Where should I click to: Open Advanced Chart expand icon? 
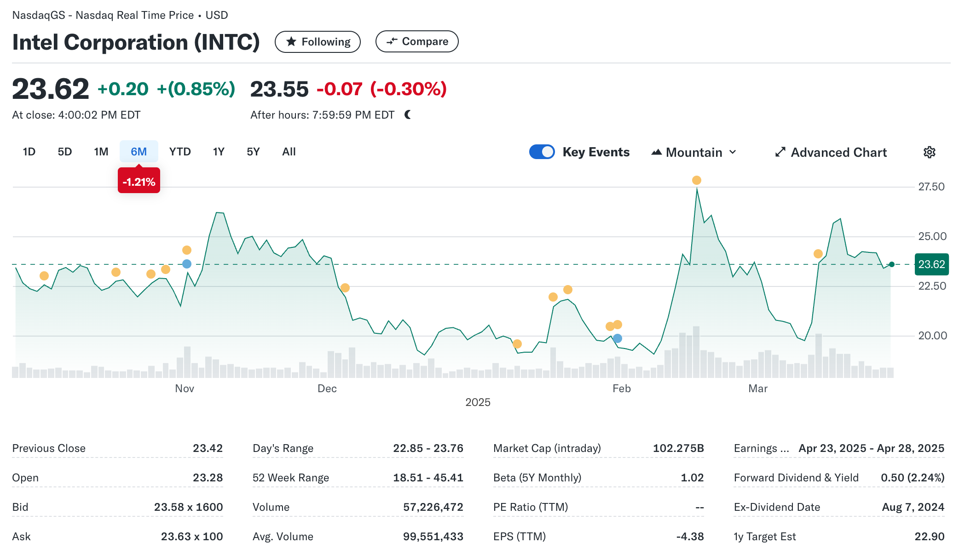pyautogui.click(x=780, y=152)
